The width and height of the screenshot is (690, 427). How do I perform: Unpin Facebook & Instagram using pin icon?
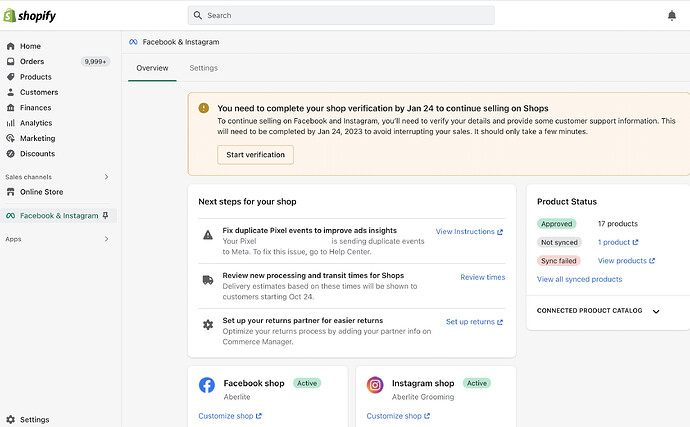click(x=105, y=216)
